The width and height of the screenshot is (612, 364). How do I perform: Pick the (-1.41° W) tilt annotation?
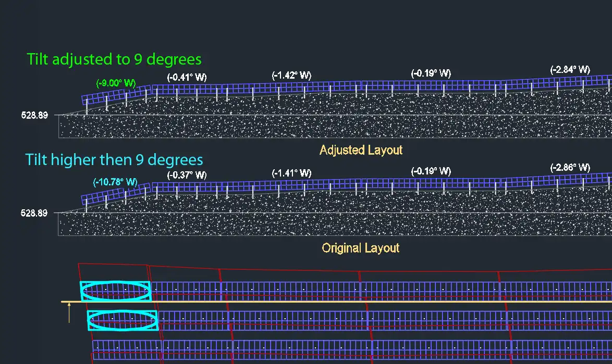pos(291,173)
